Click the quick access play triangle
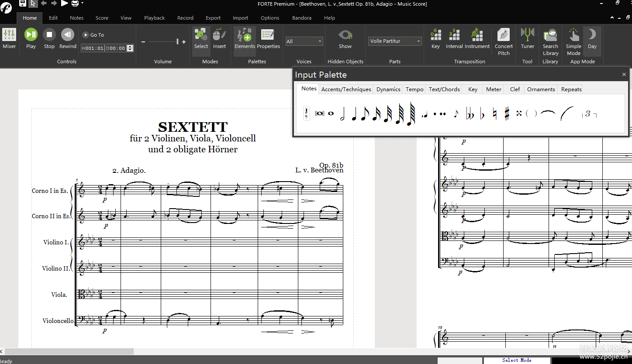 coord(64,3)
